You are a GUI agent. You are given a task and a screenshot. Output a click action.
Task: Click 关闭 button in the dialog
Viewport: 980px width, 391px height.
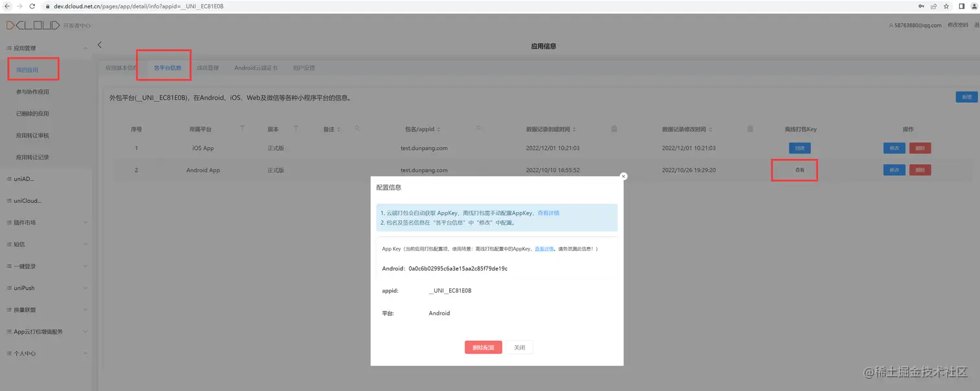click(520, 348)
